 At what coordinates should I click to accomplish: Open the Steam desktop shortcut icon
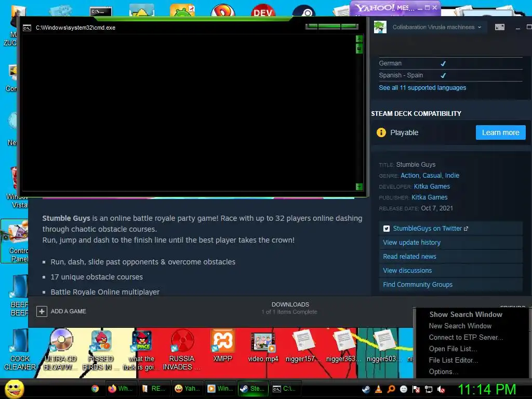click(x=303, y=10)
